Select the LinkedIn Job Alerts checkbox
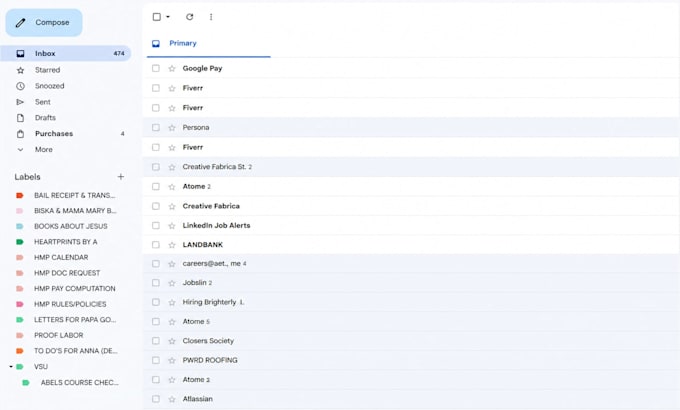Screen dimensions: 680x410 pyautogui.click(x=156, y=225)
